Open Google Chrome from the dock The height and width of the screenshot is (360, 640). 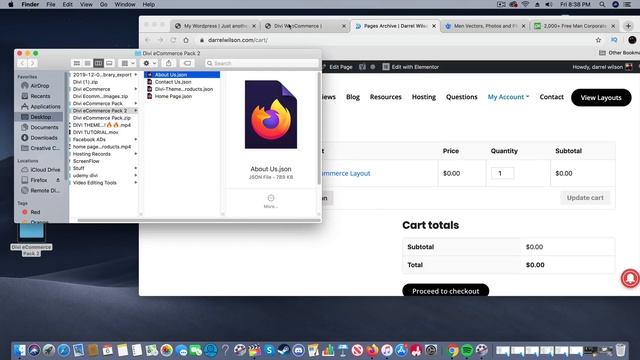pos(453,350)
